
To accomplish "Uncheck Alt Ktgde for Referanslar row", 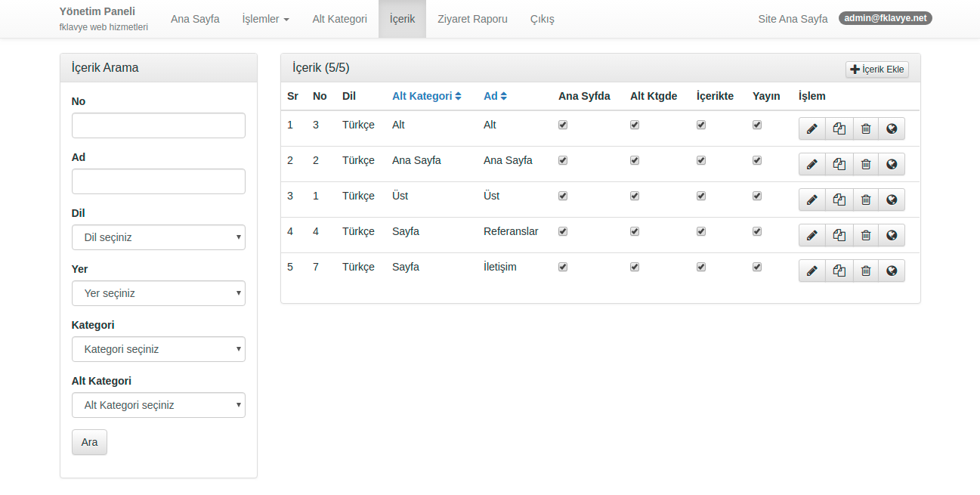I will coord(635,232).
